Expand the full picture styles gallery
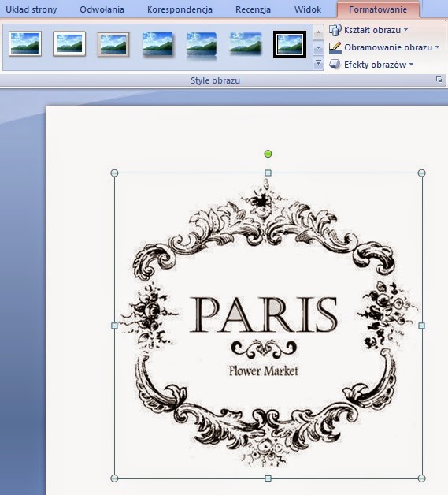The height and width of the screenshot is (495, 448). pyautogui.click(x=318, y=63)
